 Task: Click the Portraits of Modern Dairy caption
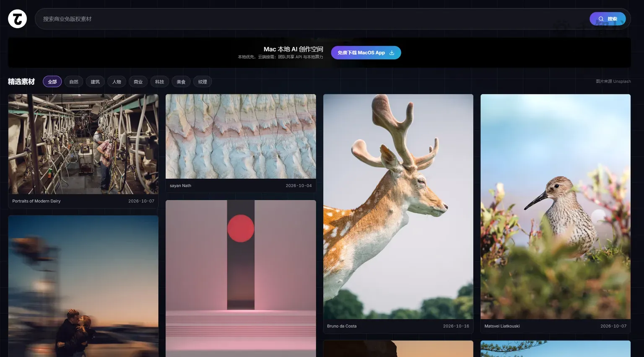click(x=36, y=201)
